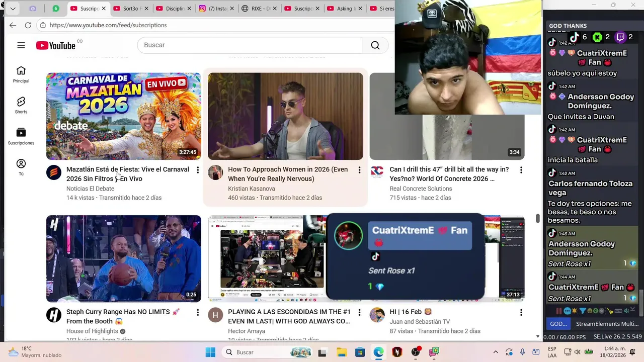Open Noticias El Debate channel avatar
Viewport: 644px width, 362px height.
[54, 172]
